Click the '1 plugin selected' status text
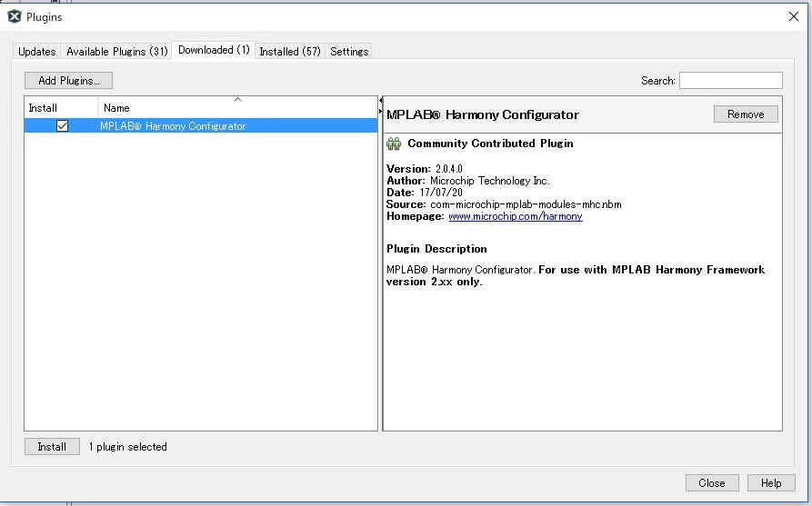812x506 pixels. click(x=128, y=447)
